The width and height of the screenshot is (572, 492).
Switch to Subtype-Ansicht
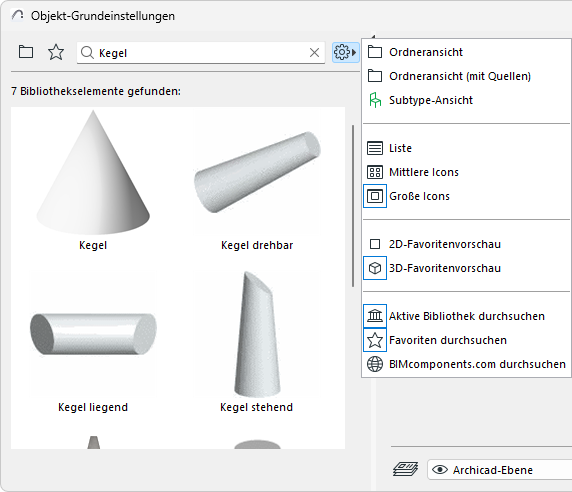tap(466, 100)
